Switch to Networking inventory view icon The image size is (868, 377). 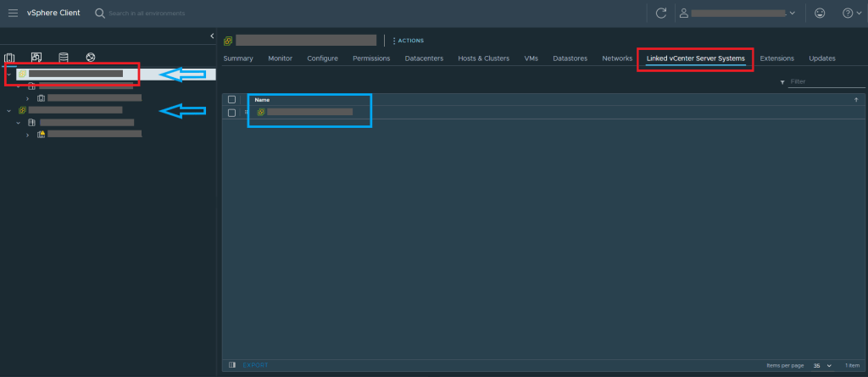pyautogui.click(x=91, y=58)
